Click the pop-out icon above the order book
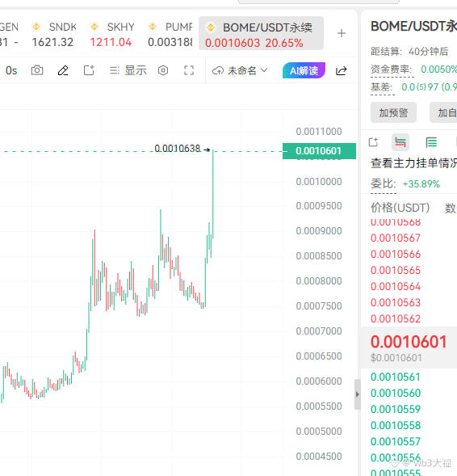The image size is (457, 476). click(x=373, y=142)
